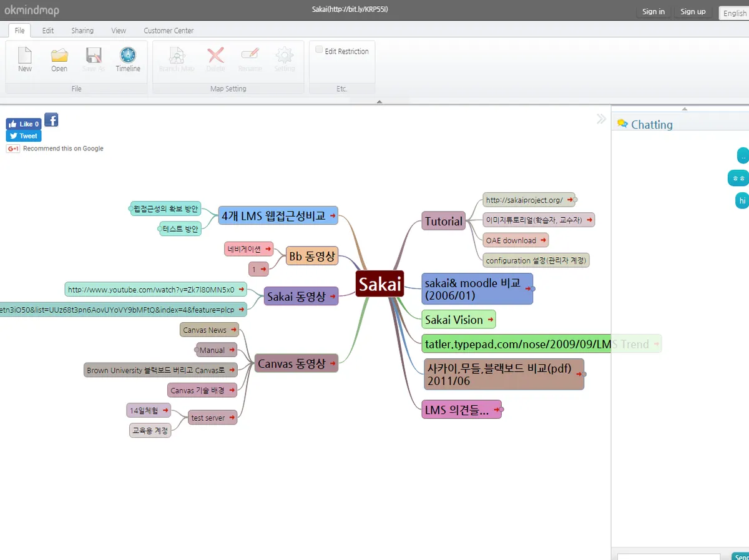Enable the Edit Restriction checkbox
Screen dimensions: 749x560
coord(319,49)
